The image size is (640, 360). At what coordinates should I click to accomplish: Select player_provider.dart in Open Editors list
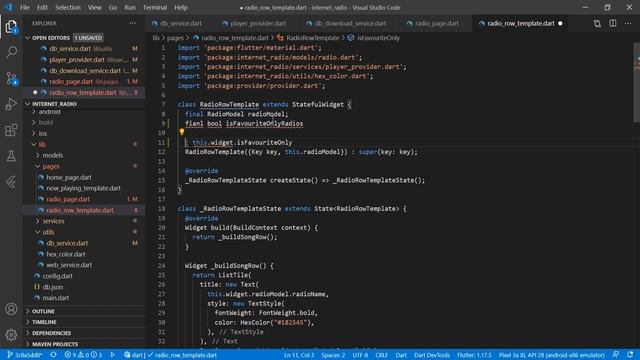(77, 60)
